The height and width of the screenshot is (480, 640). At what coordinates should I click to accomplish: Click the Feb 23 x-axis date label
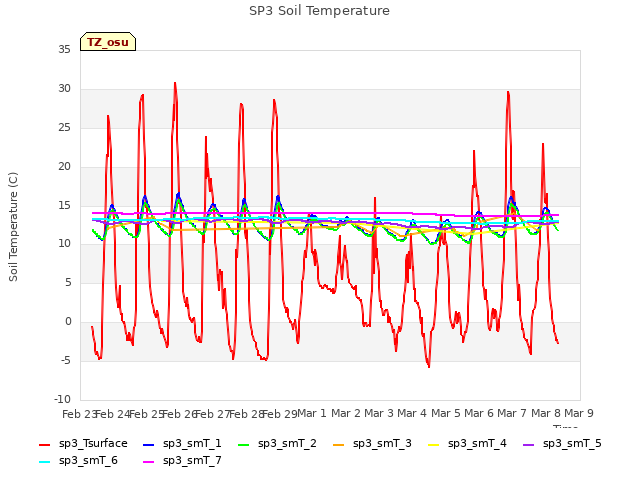(79, 414)
